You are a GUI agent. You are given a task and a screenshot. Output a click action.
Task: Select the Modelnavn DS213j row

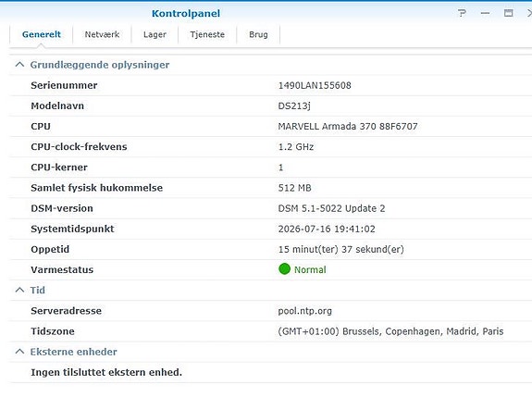271,106
